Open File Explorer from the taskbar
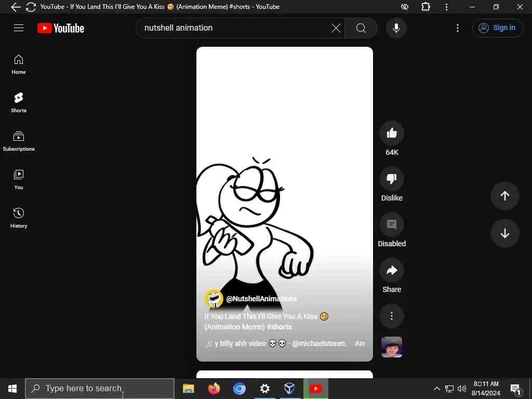The width and height of the screenshot is (532, 399). click(x=188, y=389)
